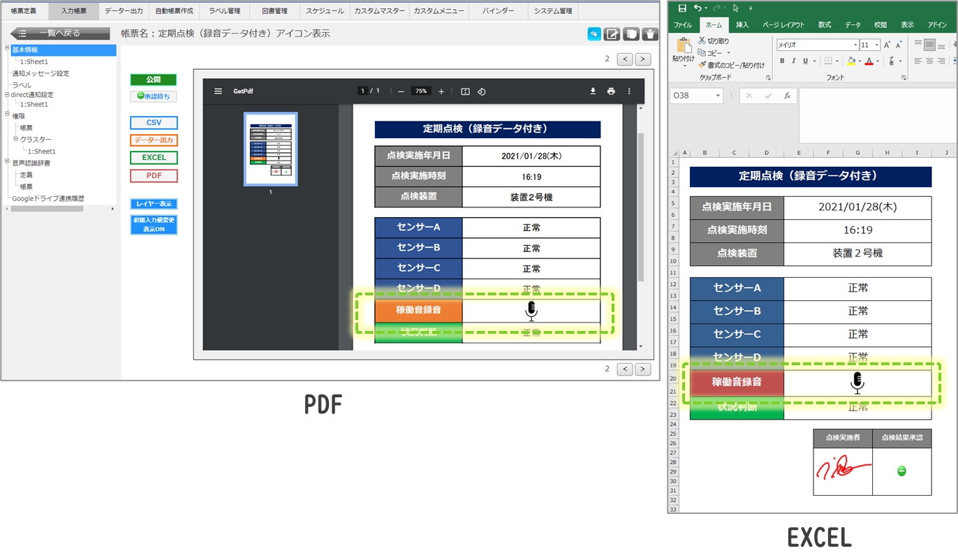Save the workbook in Excel
Viewport: 958px width, 560px height.
pyautogui.click(x=682, y=8)
